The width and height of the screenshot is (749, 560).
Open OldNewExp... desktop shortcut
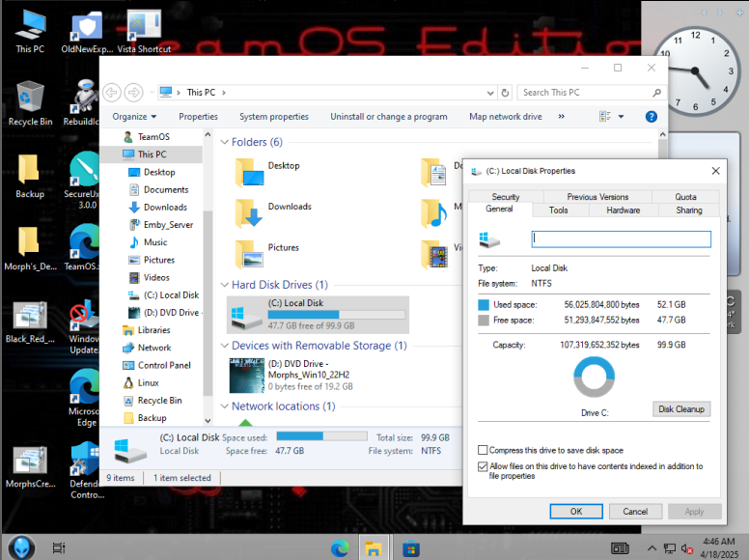(x=87, y=32)
